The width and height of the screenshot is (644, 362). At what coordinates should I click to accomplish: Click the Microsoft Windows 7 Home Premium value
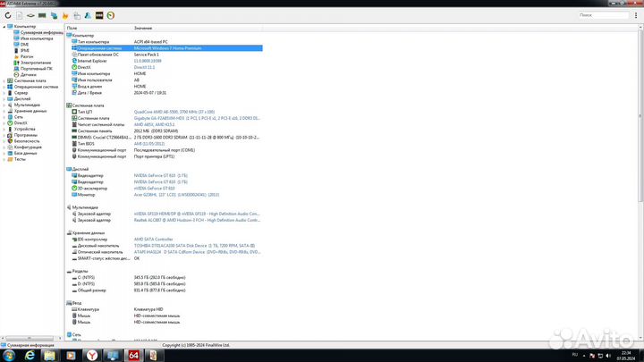[x=172, y=48]
